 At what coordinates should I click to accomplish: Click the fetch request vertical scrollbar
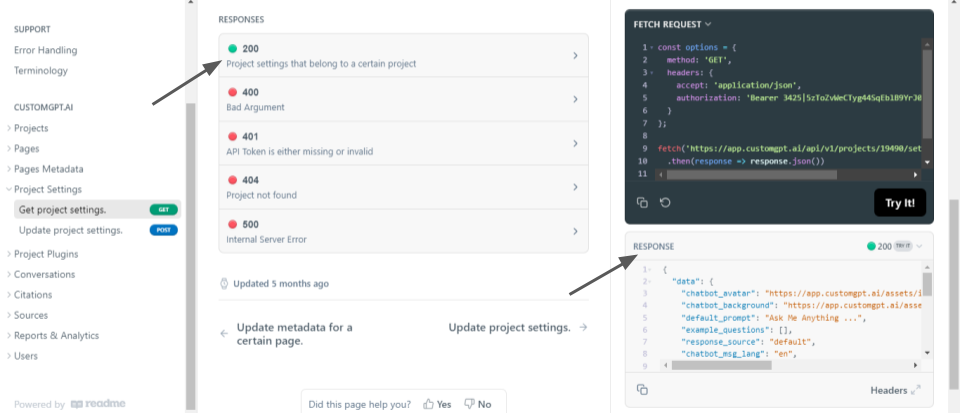(927, 94)
